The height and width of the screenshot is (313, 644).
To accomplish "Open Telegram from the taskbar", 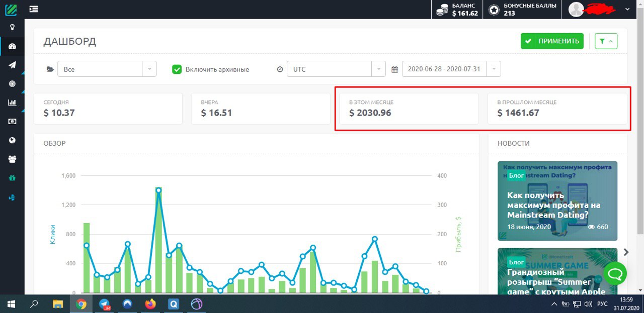I will (104, 304).
